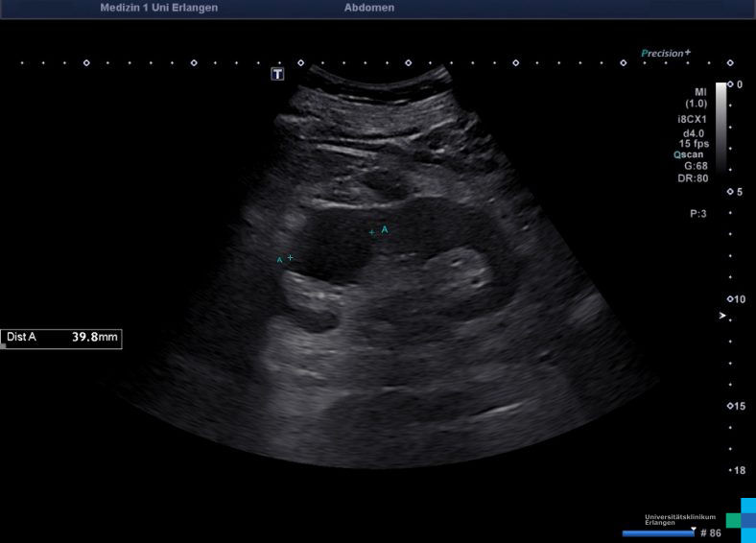The image size is (756, 543).
Task: Click the Qscan setting label
Action: pos(690,153)
